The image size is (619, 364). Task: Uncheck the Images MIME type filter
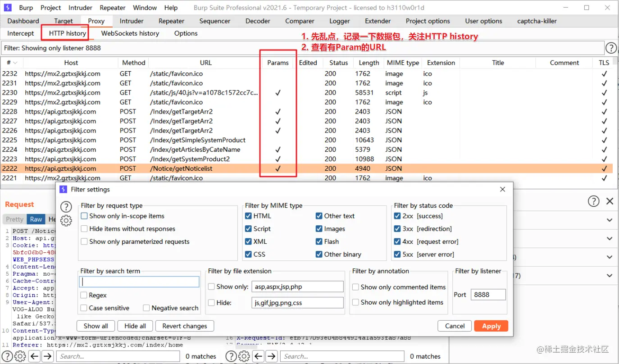click(x=319, y=229)
